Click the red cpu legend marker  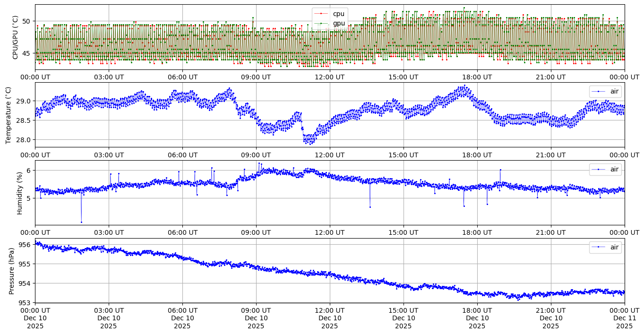coord(321,14)
